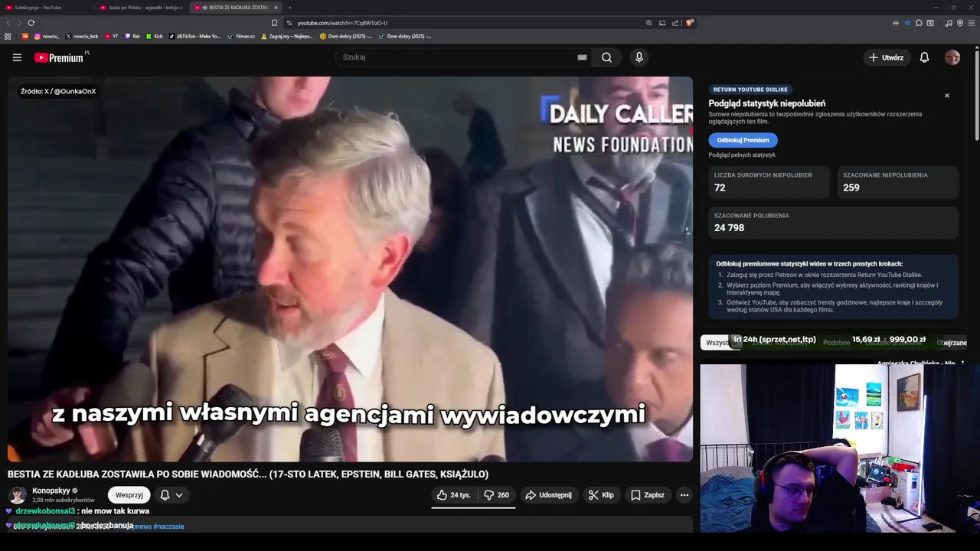Open browser extensions puzzle icon

(x=919, y=23)
